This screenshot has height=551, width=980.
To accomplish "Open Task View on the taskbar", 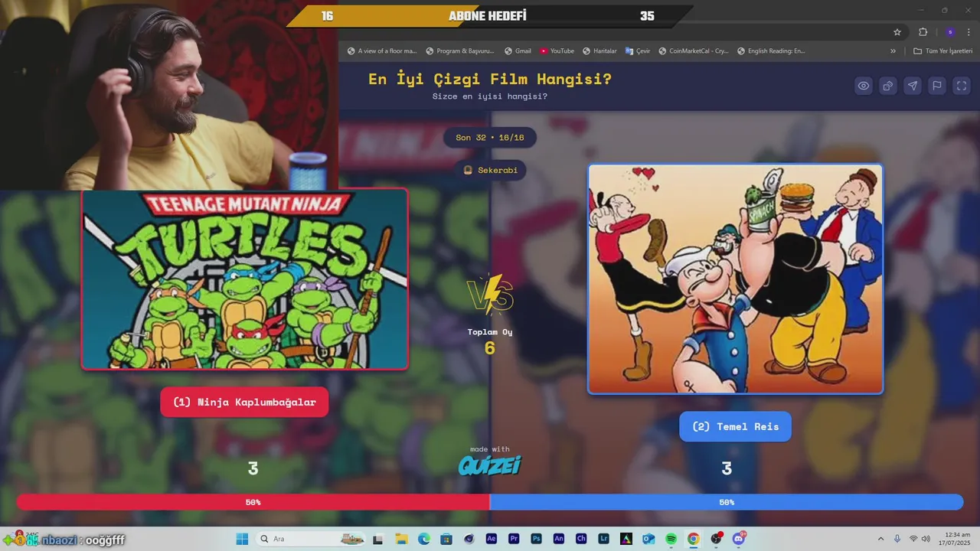I will click(x=377, y=539).
